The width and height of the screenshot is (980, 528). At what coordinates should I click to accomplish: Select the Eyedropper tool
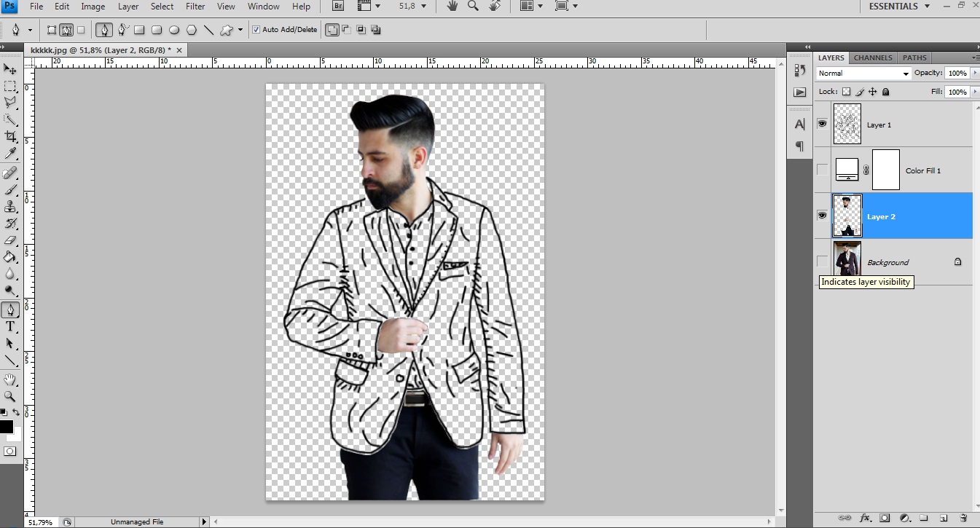point(10,153)
